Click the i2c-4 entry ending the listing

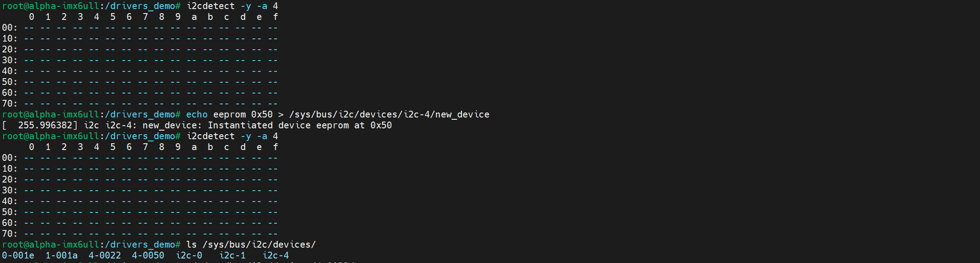tap(275, 256)
